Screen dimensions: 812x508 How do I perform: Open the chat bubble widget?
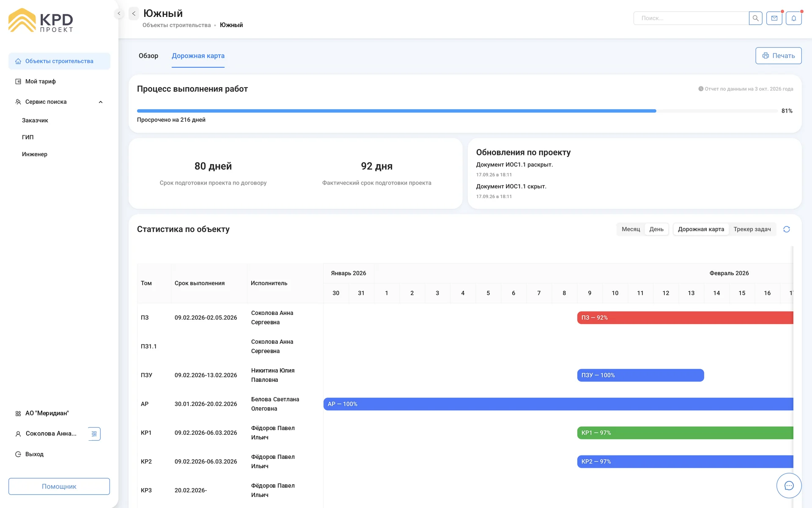789,486
